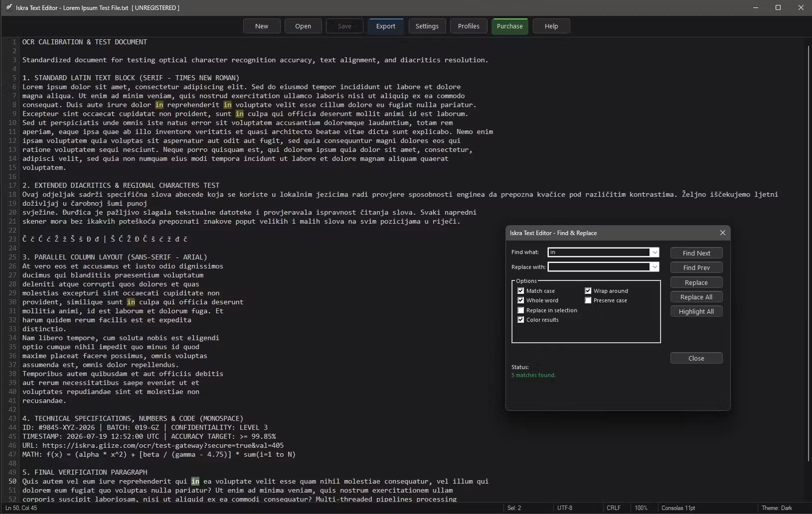The width and height of the screenshot is (812, 514).
Task: Click the 100% zoom status entry
Action: pyautogui.click(x=641, y=508)
